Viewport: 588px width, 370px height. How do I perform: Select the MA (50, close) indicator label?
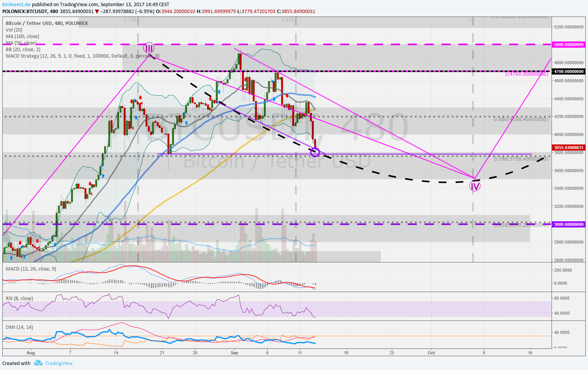pyautogui.click(x=21, y=43)
